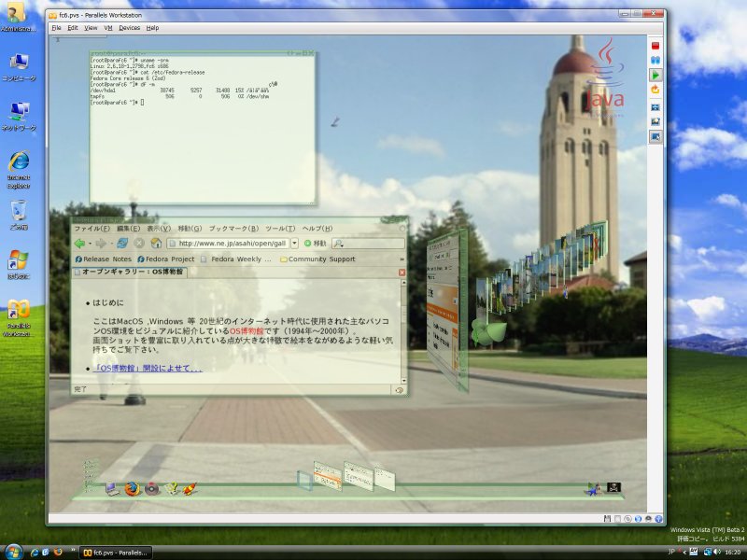Open the Fedora Project bookmark
Viewport: 747px width, 560px height.
[x=166, y=259]
